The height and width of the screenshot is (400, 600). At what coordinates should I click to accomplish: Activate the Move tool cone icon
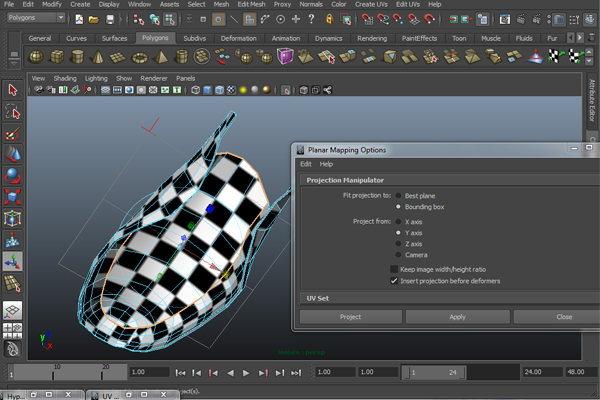pos(13,155)
